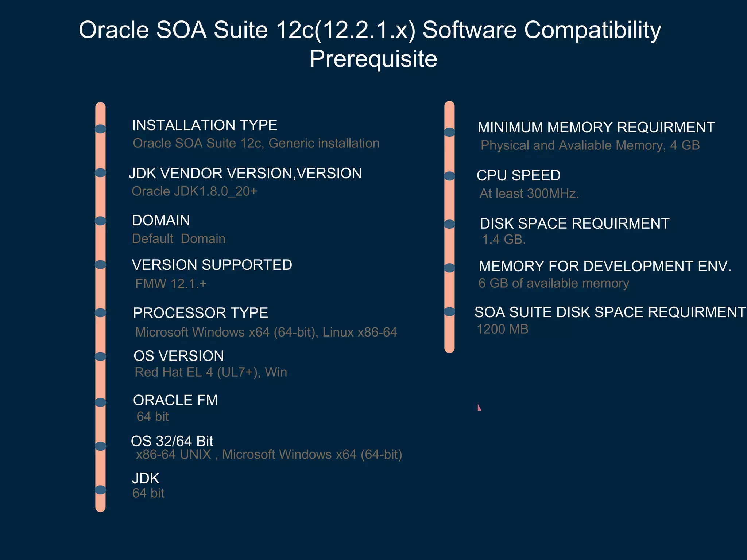Select the 'OS VERSION' heading
The width and height of the screenshot is (747, 560).
tap(179, 356)
